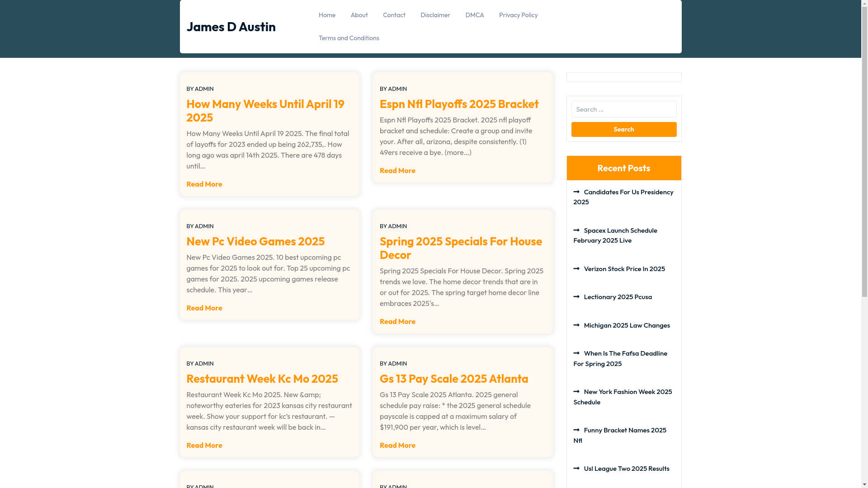Image resolution: width=868 pixels, height=488 pixels.
Task: Open post Spring 2025 Specials For House Decor
Action: 461,248
